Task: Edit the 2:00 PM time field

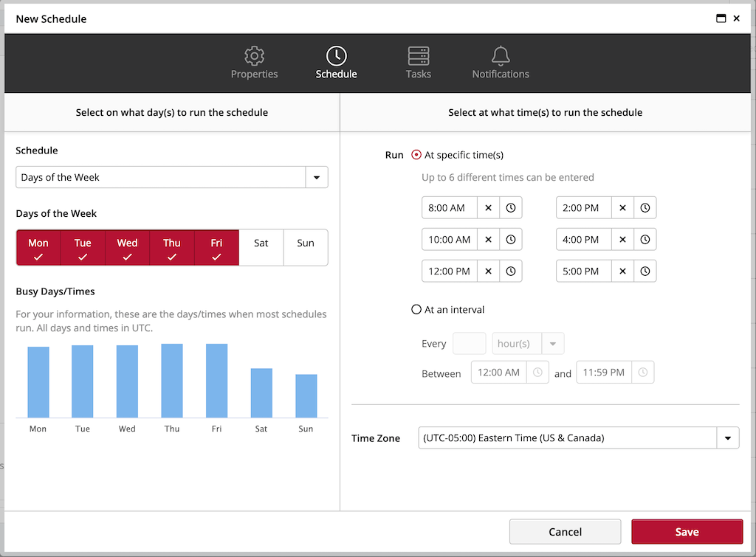Action: pyautogui.click(x=584, y=207)
